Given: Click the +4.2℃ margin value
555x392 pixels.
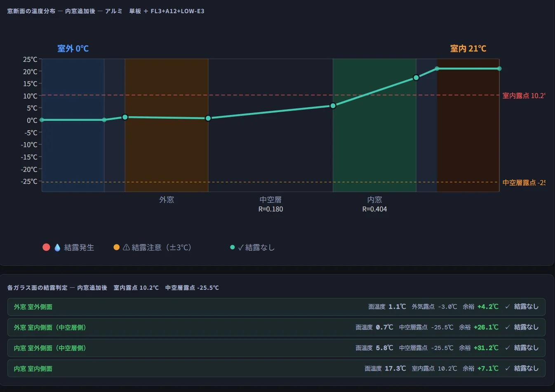Looking at the screenshot, I should 488,307.
